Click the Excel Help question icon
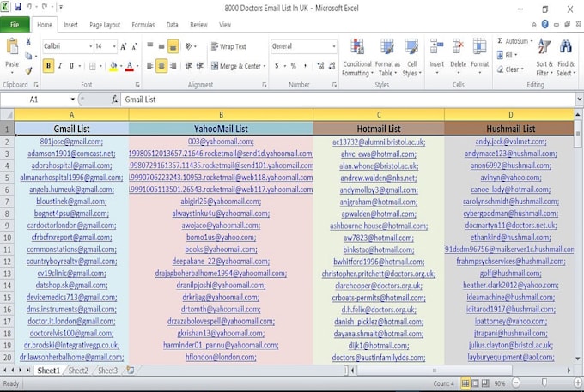The width and height of the screenshot is (584, 392). (x=544, y=25)
